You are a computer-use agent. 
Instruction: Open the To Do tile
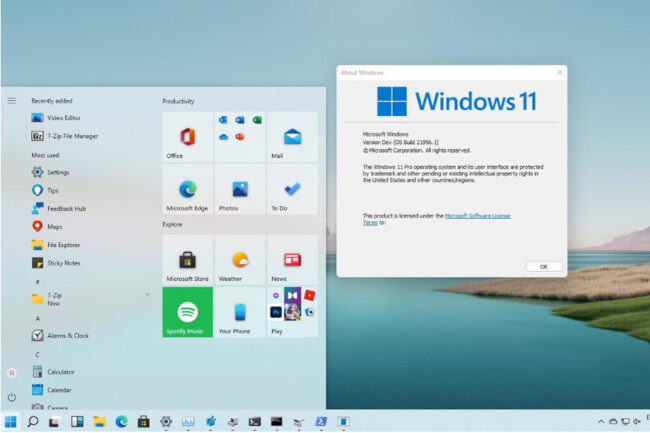pos(292,190)
